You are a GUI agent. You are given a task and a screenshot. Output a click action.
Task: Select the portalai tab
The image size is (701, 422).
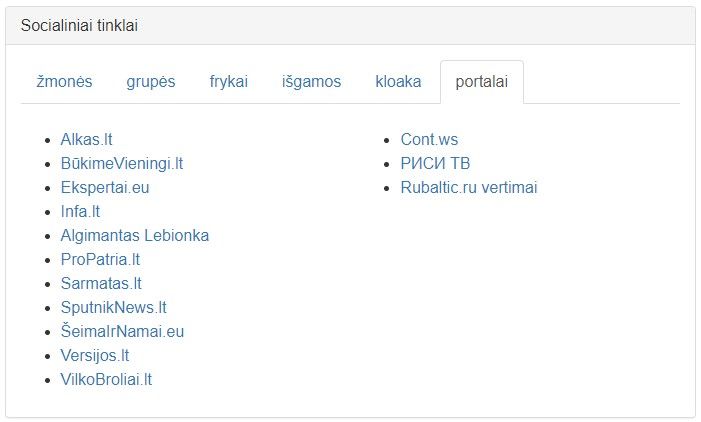click(481, 82)
